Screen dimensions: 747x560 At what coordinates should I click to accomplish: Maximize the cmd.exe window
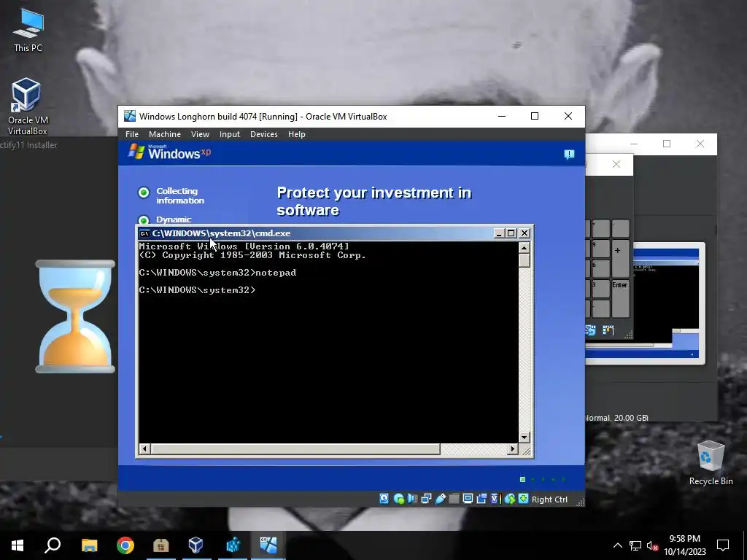[511, 233]
